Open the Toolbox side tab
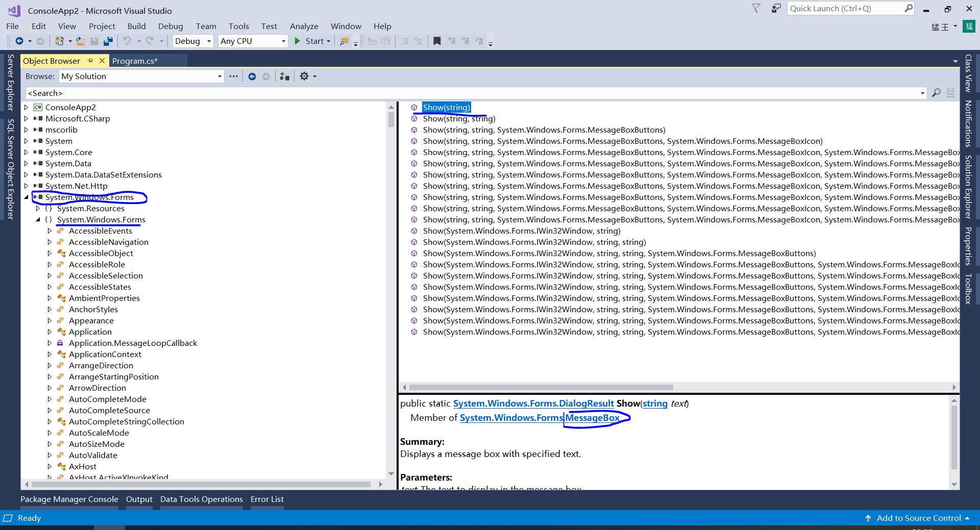 click(968, 289)
